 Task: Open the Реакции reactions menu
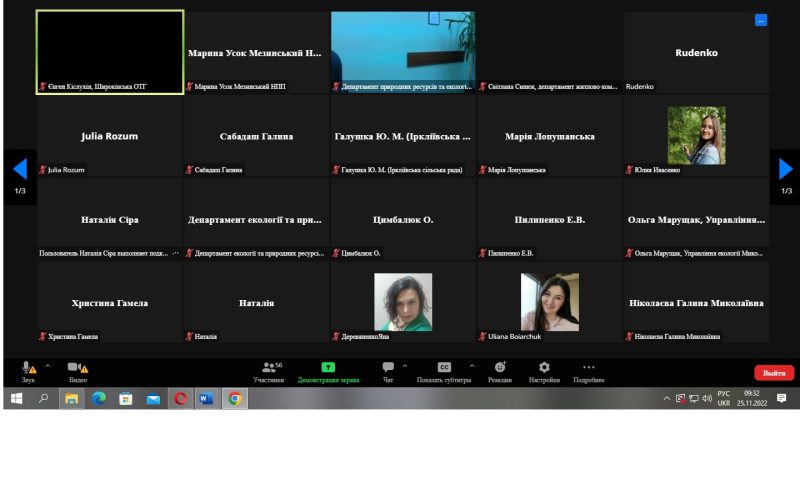500,369
